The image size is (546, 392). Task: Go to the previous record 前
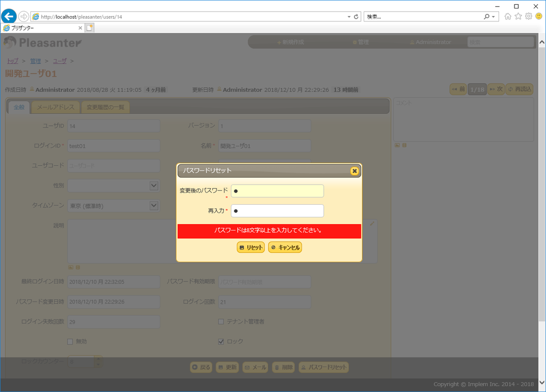458,89
